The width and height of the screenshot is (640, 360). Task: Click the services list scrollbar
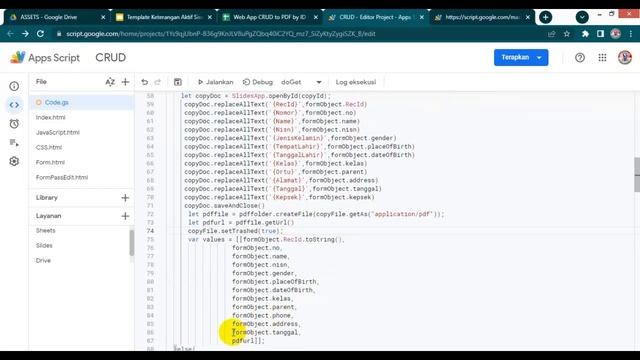point(131,243)
